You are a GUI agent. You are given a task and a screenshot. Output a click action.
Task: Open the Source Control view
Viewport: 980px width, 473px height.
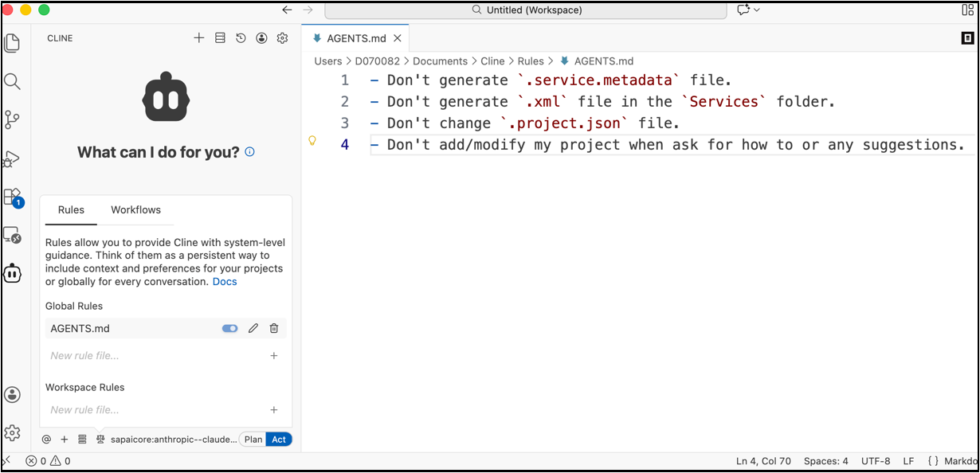point(12,119)
